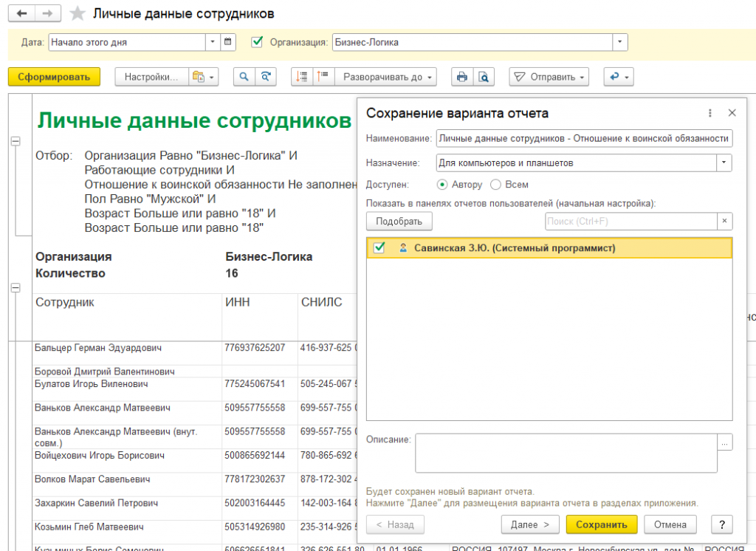Image resolution: width=756 pixels, height=551 pixels.
Task: Print the report with printer icon
Action: (462, 77)
